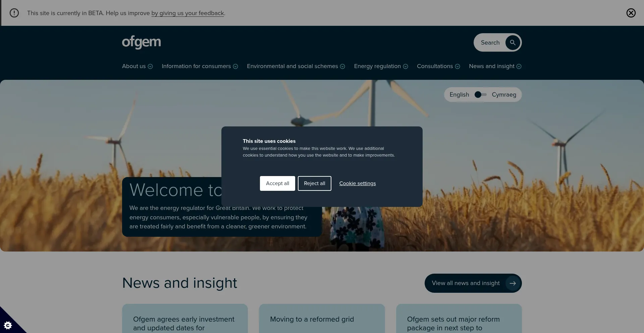Click the arrow icon on View all news button

(513, 283)
